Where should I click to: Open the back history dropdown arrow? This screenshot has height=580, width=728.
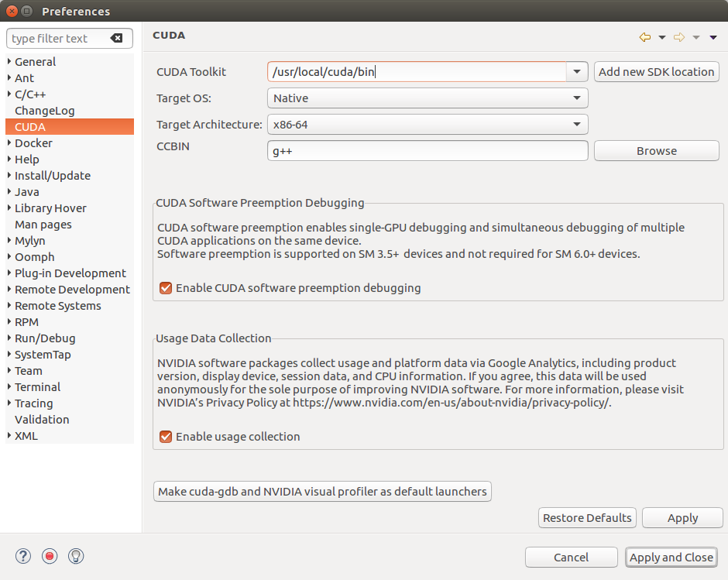coord(662,37)
